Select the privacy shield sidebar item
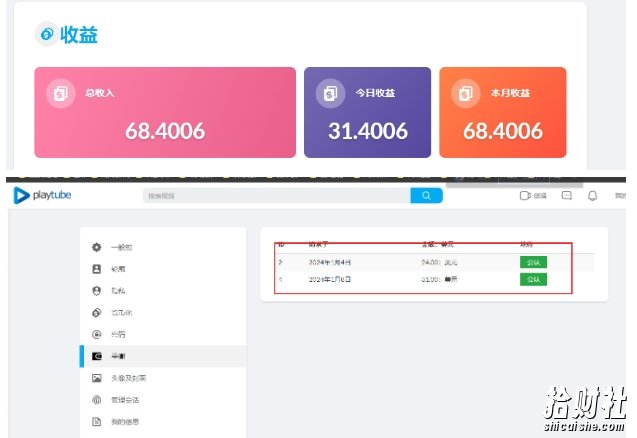637x438 pixels. (x=162, y=291)
